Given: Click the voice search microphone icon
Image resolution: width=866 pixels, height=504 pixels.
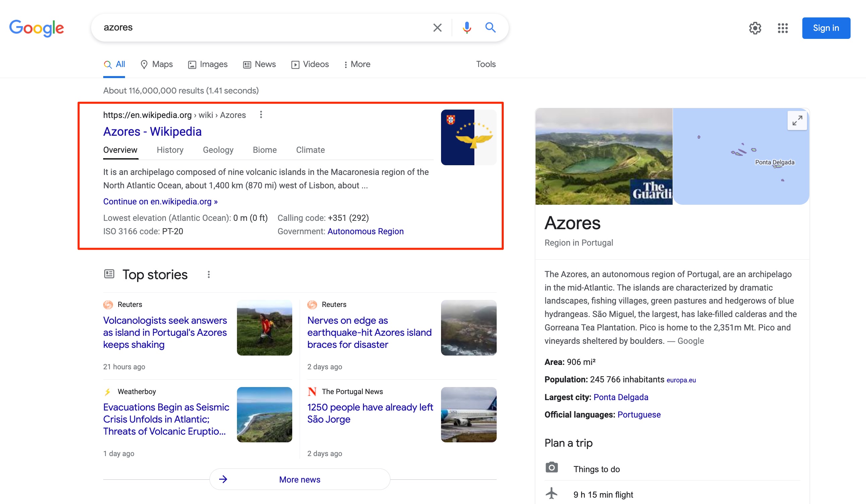Looking at the screenshot, I should 466,27.
